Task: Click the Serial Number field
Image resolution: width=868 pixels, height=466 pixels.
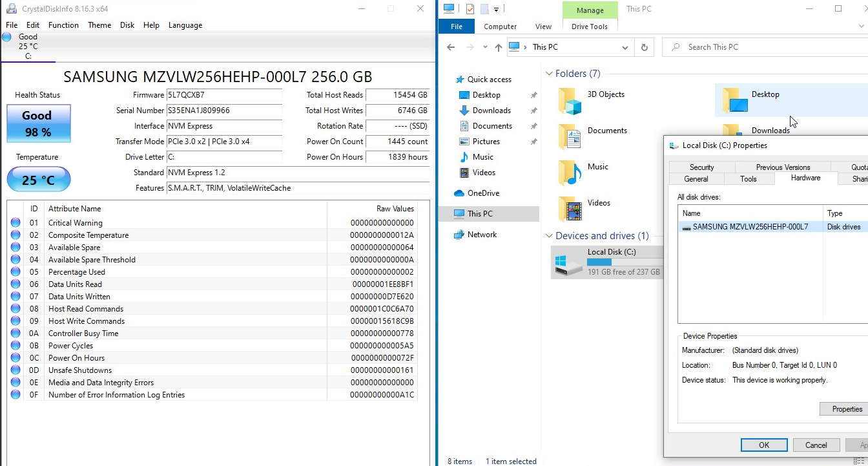Action: coord(224,111)
